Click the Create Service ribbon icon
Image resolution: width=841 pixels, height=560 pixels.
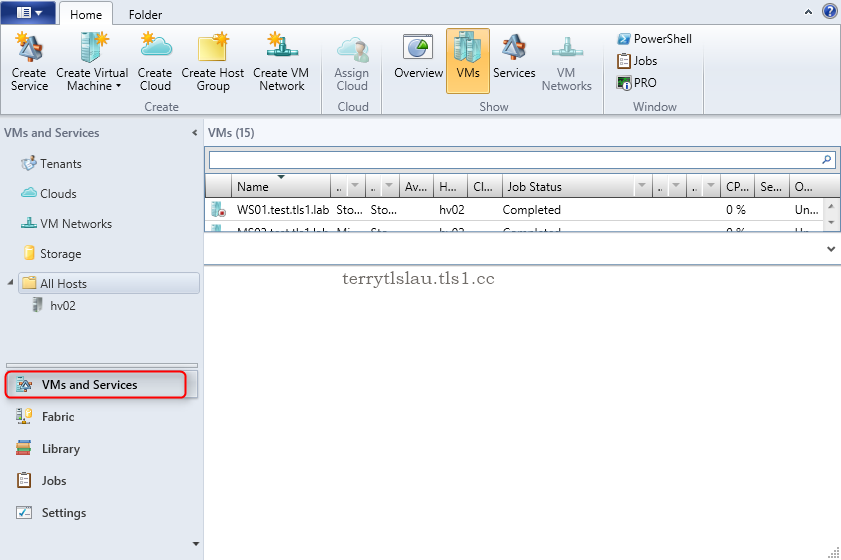click(x=29, y=62)
